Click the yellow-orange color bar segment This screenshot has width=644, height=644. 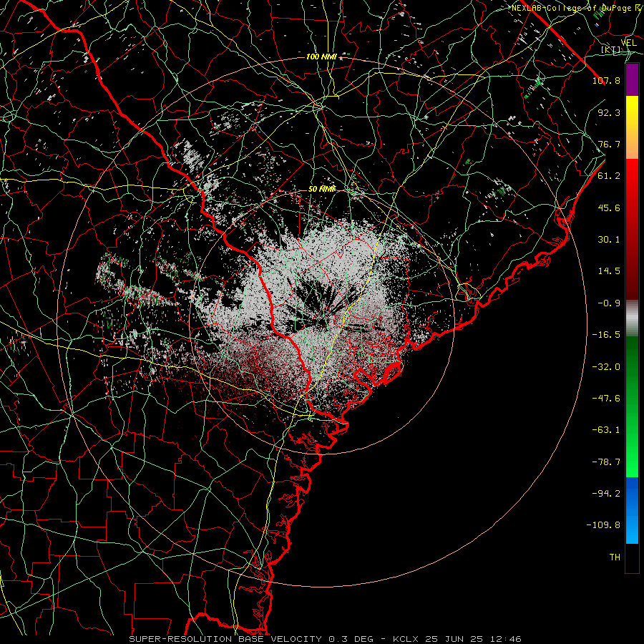pyautogui.click(x=632, y=127)
